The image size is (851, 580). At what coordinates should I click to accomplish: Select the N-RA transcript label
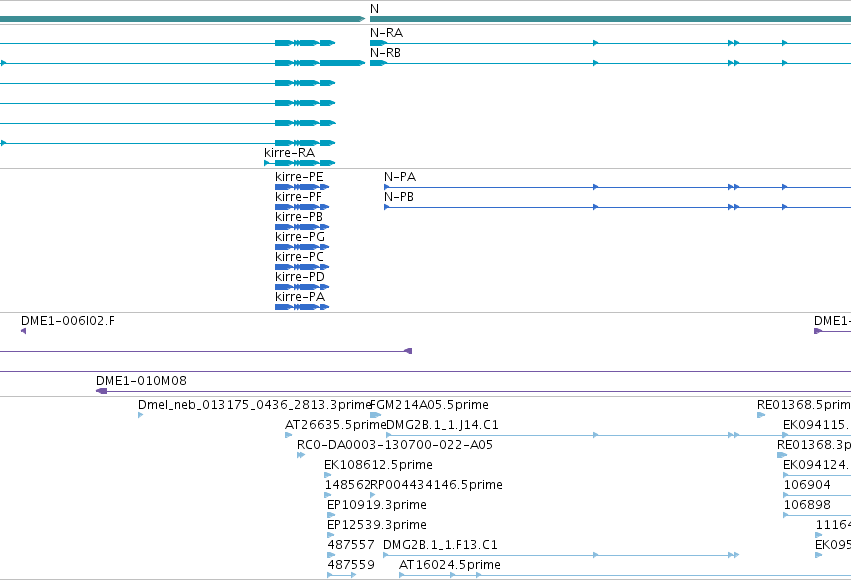386,33
